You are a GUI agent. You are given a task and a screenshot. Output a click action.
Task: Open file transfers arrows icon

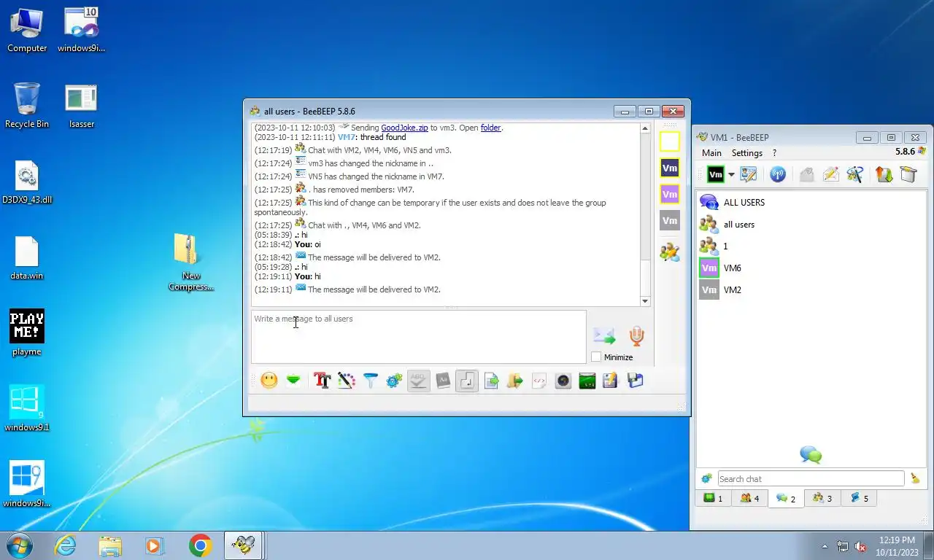pyautogui.click(x=884, y=174)
